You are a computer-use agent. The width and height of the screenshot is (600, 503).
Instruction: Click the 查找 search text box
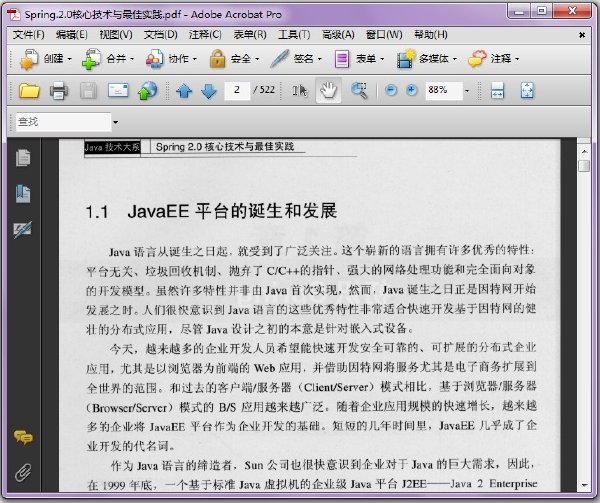point(63,122)
